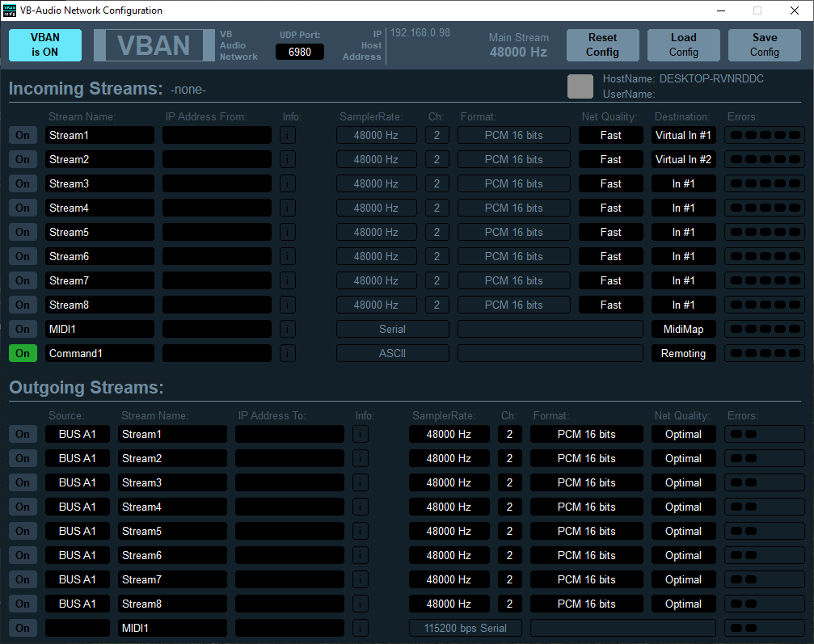Open info for incoming MIDI1 stream

tap(288, 329)
